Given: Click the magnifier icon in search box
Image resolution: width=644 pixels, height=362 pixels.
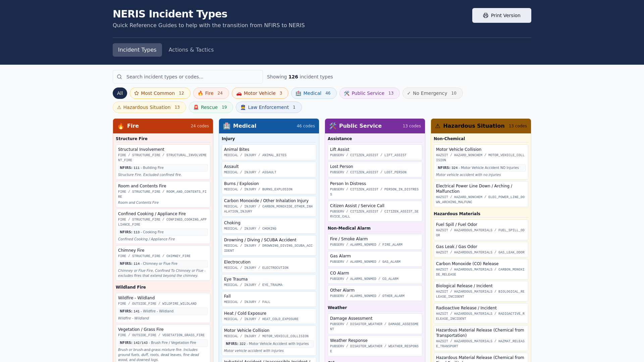Looking at the screenshot, I should (x=119, y=77).
